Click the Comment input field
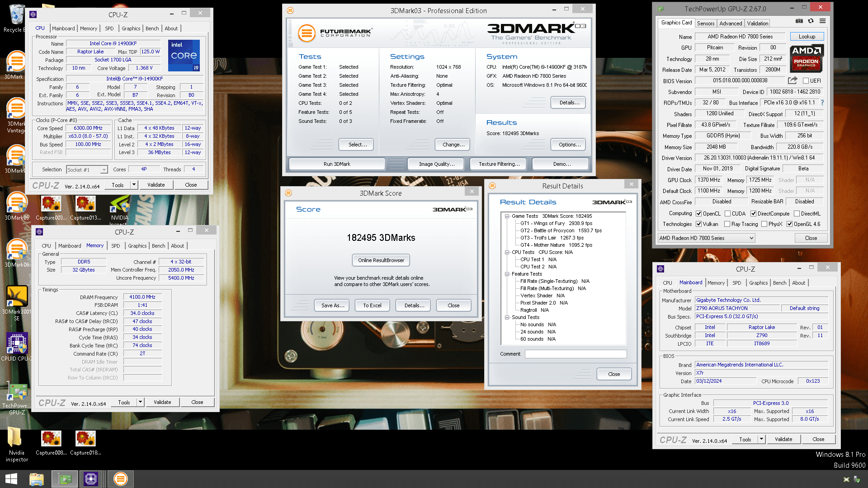Viewport: 868px width, 488px height. point(576,354)
